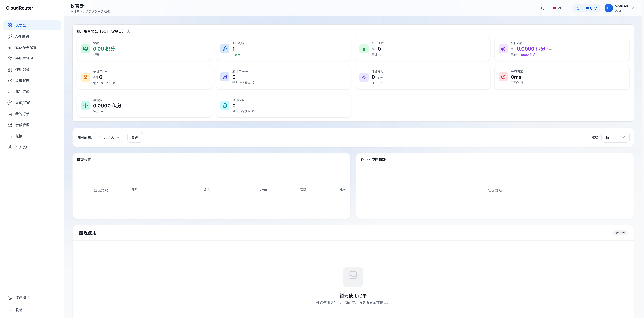Click the clock icon in 平均响应 card

[x=503, y=77]
